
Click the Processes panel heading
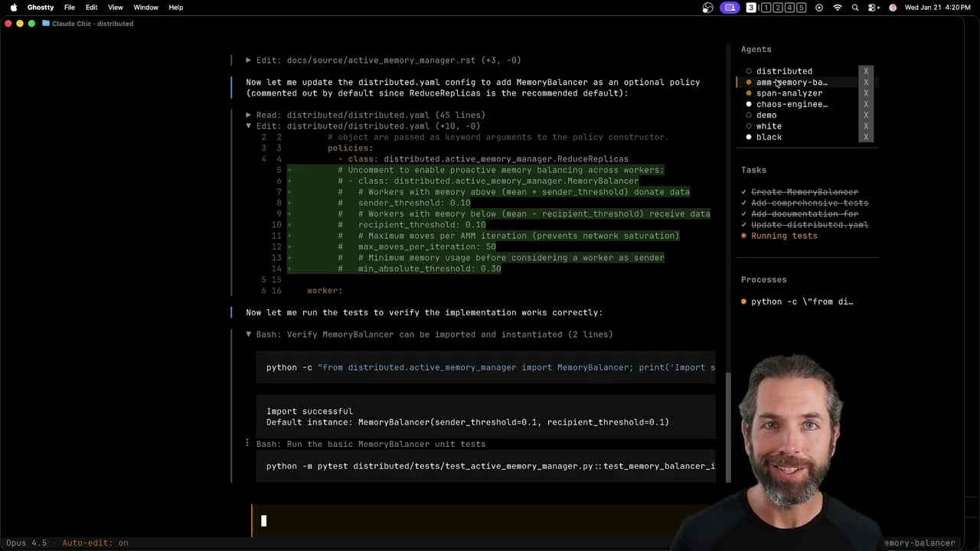(763, 279)
